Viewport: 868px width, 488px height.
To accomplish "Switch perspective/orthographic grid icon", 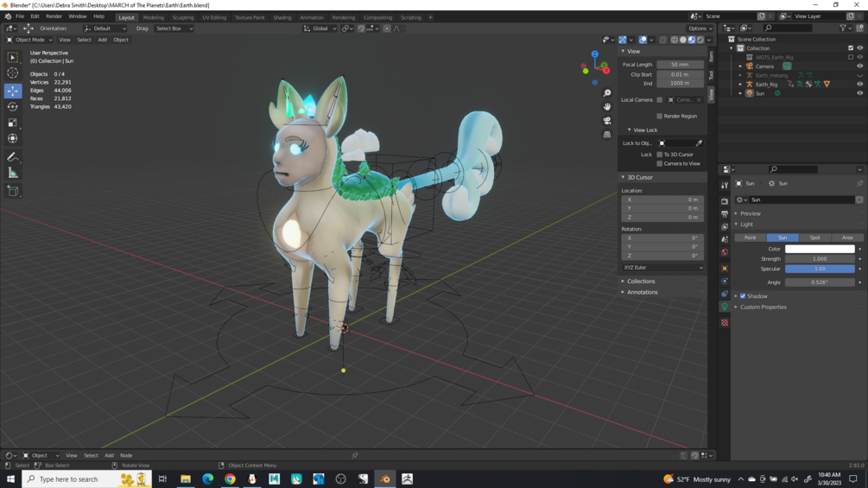I will pos(607,134).
